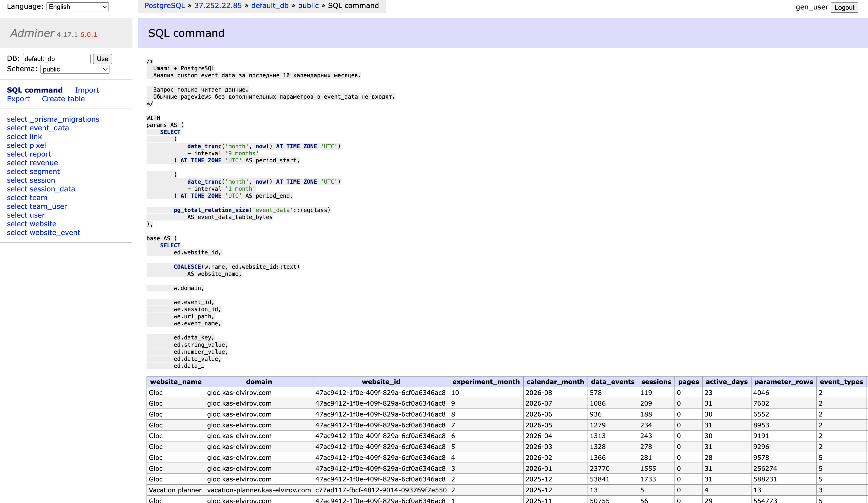Select _prisma_migrations table data
Viewport: 868px width, 503px height.
pos(17,119)
